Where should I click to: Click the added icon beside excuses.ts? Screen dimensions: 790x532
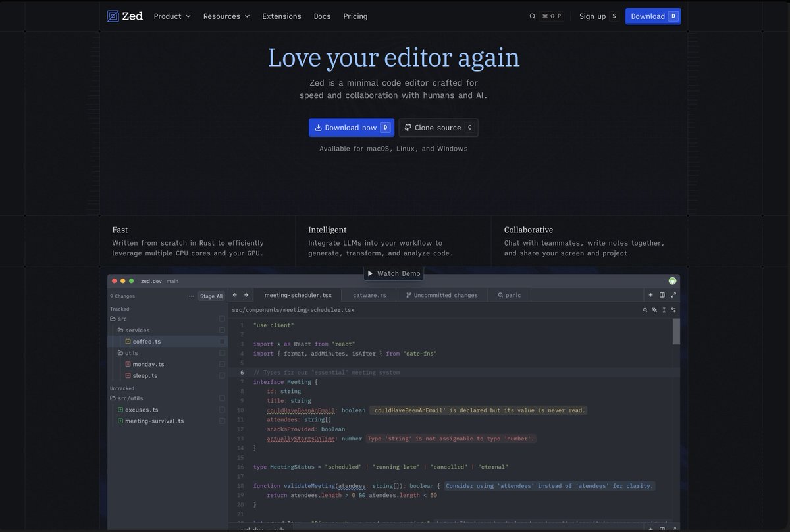pyautogui.click(x=120, y=410)
